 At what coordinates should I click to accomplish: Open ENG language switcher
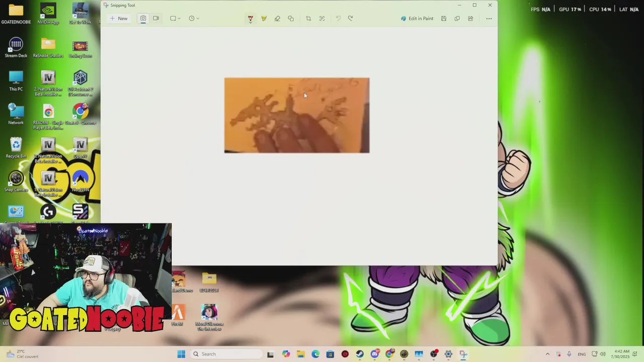pos(582,354)
